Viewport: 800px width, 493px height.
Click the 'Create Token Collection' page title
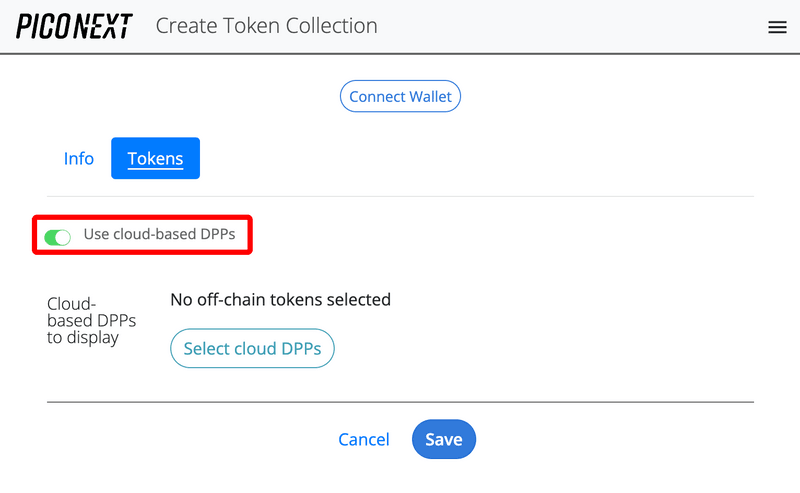266,26
